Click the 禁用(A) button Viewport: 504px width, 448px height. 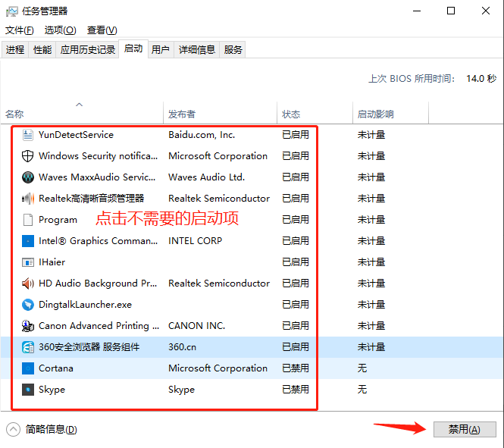(465, 429)
